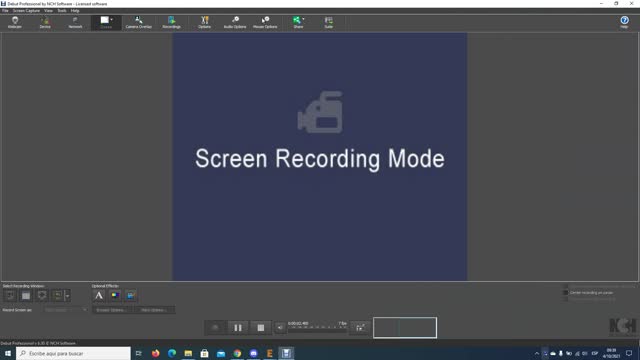This screenshot has width=640, height=360.
Task: Open the View menu
Action: pyautogui.click(x=48, y=11)
